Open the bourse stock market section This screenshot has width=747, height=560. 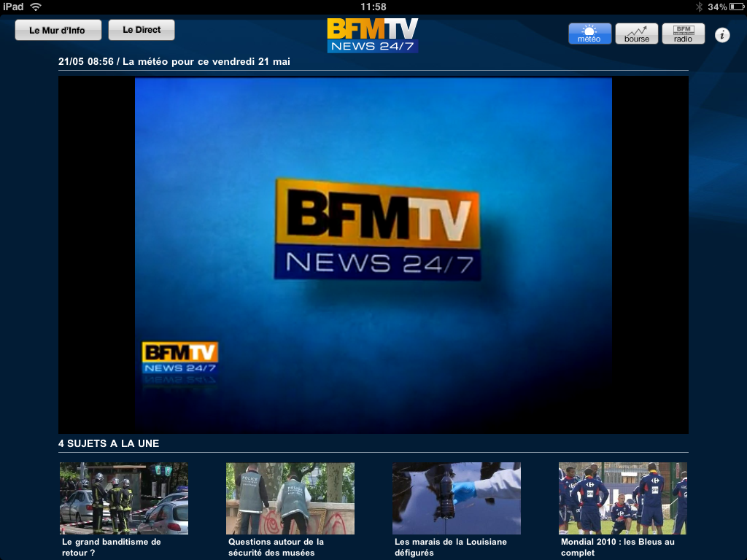pyautogui.click(x=636, y=34)
